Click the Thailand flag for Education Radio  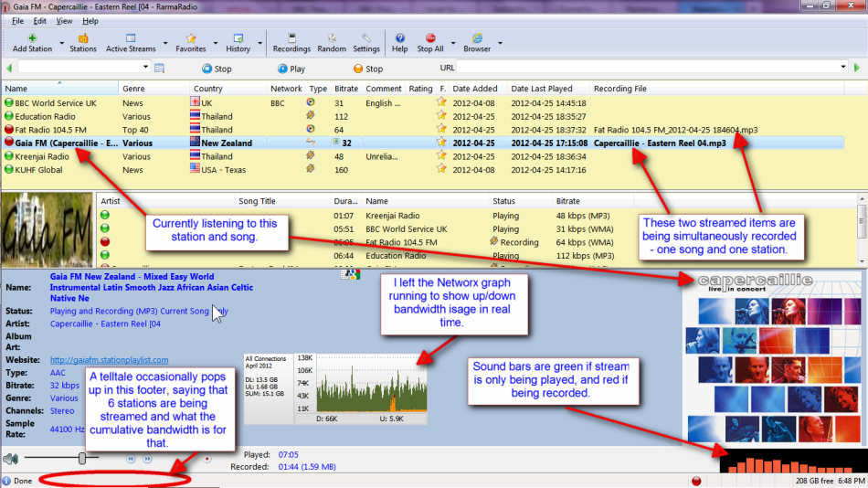(195, 116)
